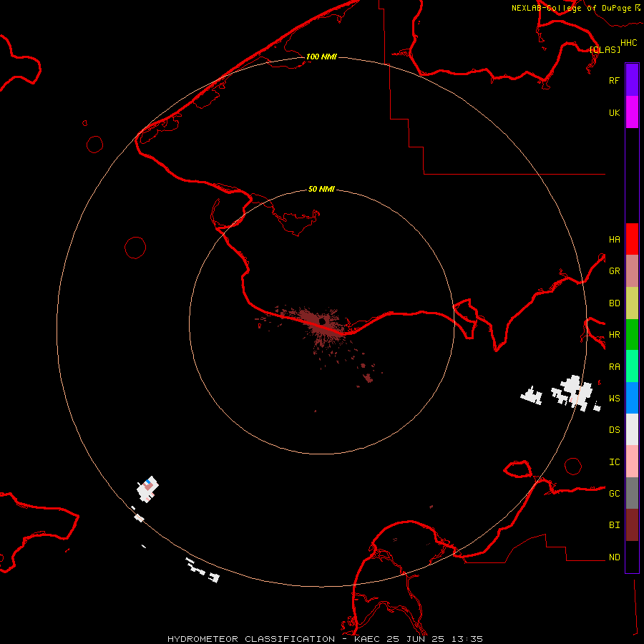
Task: Click the '50 NMI' range ring label
Action: pos(321,189)
